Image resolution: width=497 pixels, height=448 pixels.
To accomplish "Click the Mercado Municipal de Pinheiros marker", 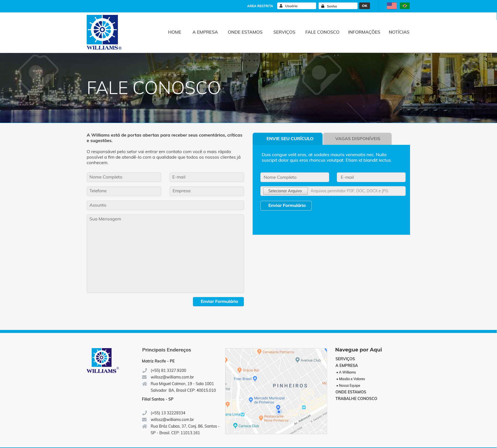I will [251, 399].
